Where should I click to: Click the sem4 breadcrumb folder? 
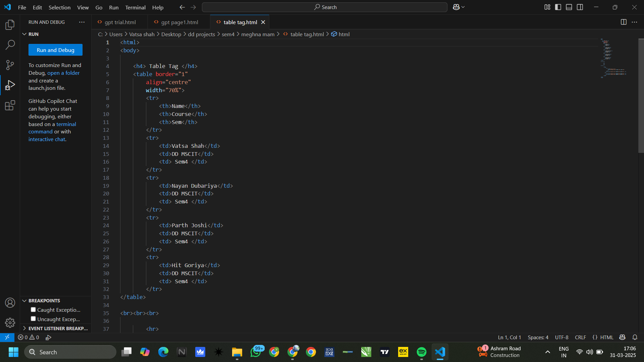click(x=228, y=34)
